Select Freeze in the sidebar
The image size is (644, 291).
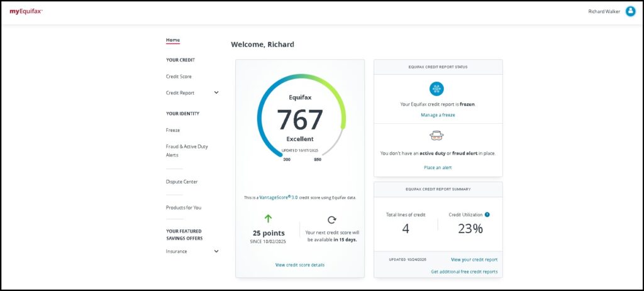[173, 130]
